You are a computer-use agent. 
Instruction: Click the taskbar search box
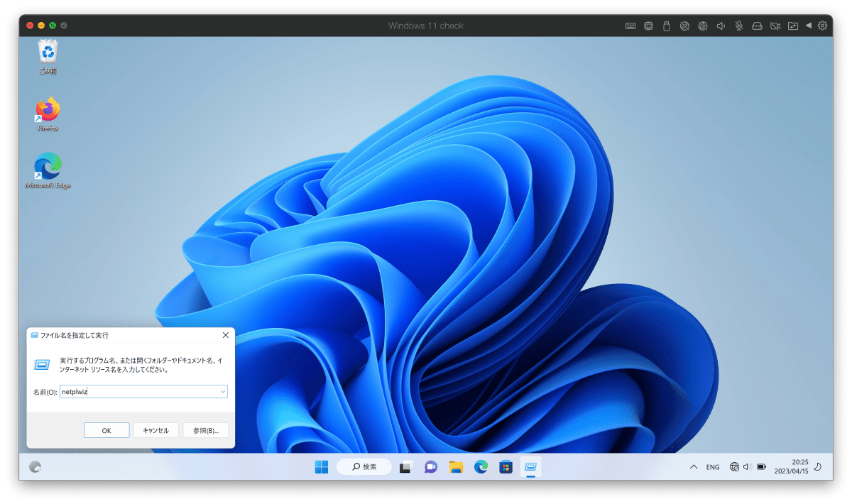[364, 466]
